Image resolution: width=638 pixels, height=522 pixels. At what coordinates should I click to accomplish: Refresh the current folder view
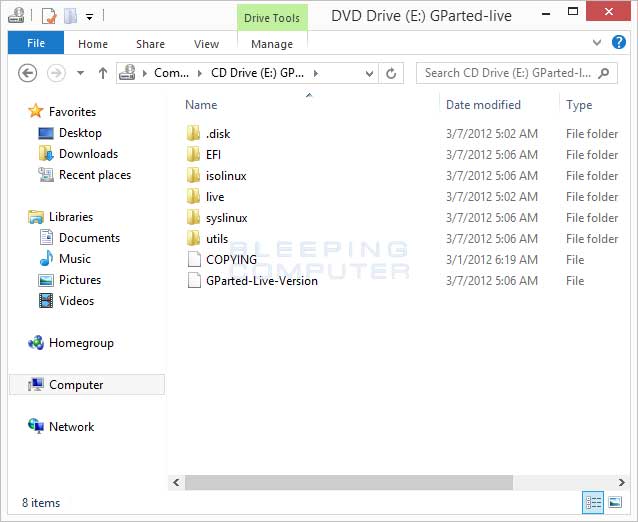point(391,73)
